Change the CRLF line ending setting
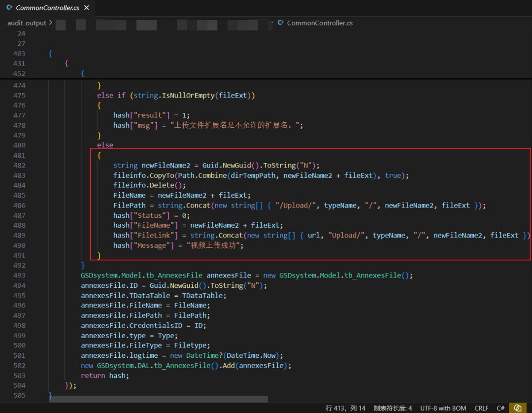The image size is (532, 413). 481,408
